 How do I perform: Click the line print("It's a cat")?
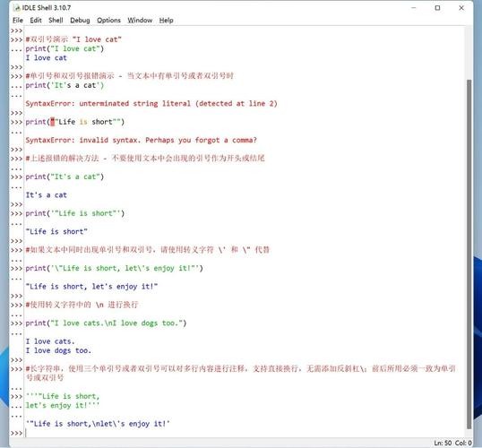[x=65, y=177]
